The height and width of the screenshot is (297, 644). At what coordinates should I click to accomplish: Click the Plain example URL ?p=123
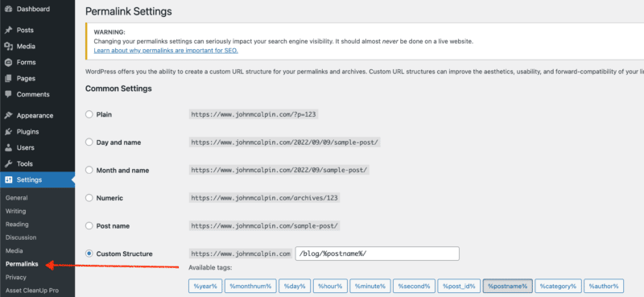coord(254,114)
